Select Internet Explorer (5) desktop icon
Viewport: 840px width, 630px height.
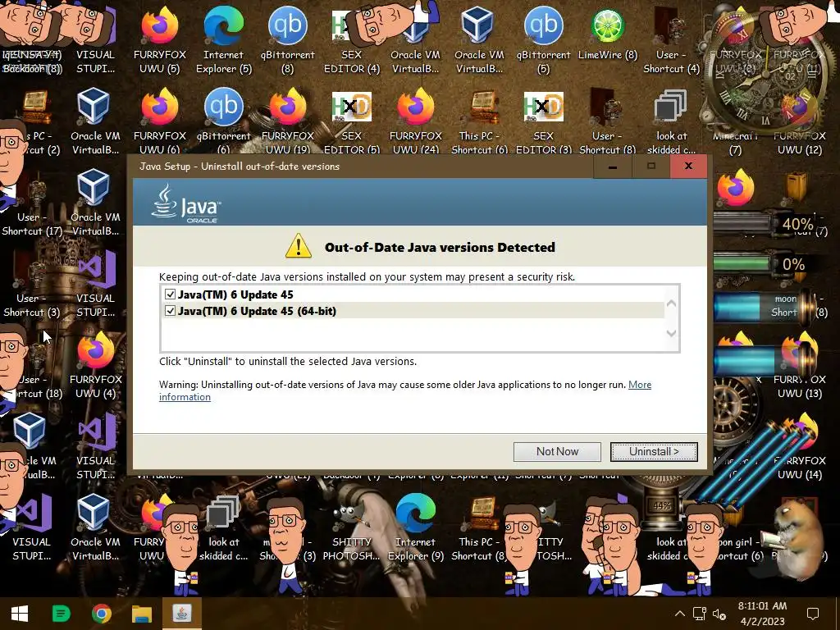pos(223,40)
